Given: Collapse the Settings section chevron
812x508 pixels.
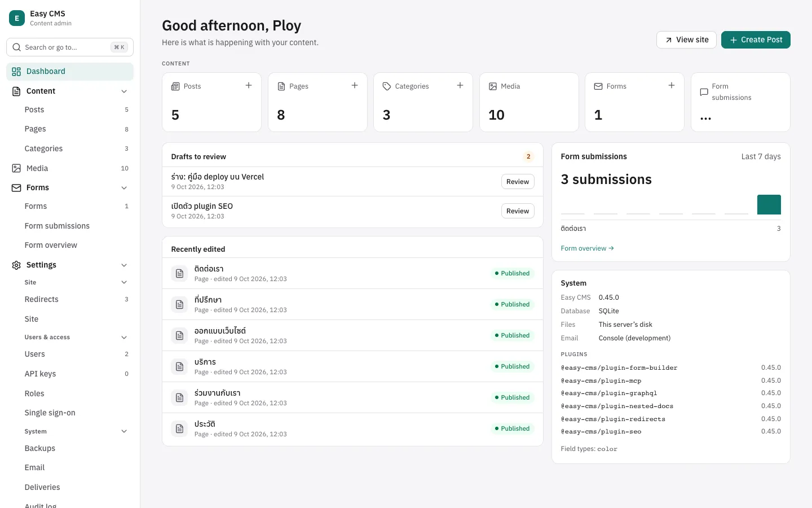Looking at the screenshot, I should coord(124,265).
